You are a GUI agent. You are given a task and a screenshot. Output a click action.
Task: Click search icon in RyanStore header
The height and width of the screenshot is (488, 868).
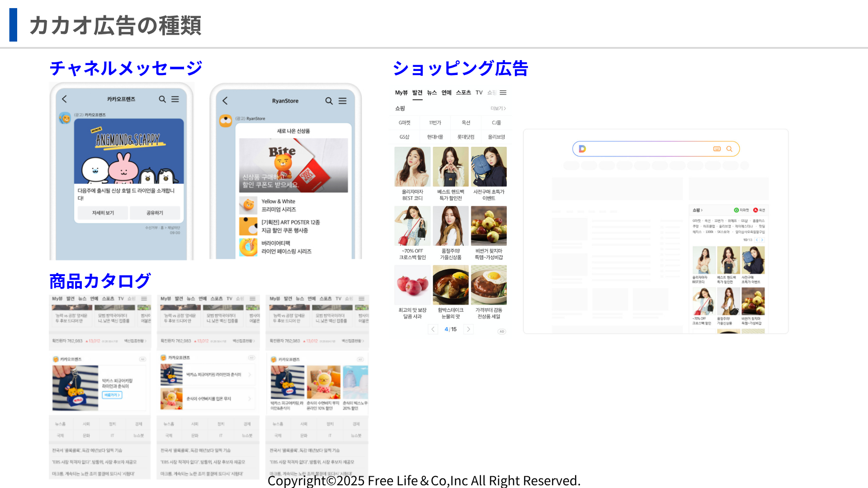(x=329, y=101)
